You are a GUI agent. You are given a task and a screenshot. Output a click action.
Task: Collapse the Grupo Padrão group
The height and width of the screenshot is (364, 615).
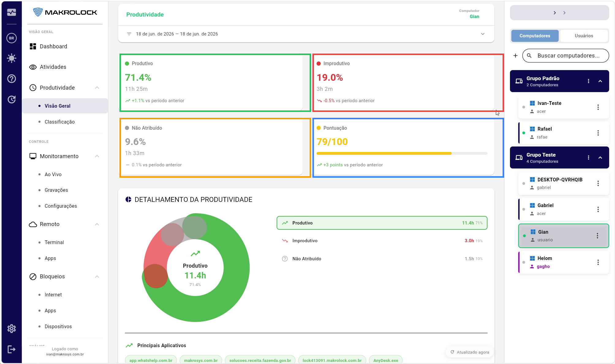[600, 81]
